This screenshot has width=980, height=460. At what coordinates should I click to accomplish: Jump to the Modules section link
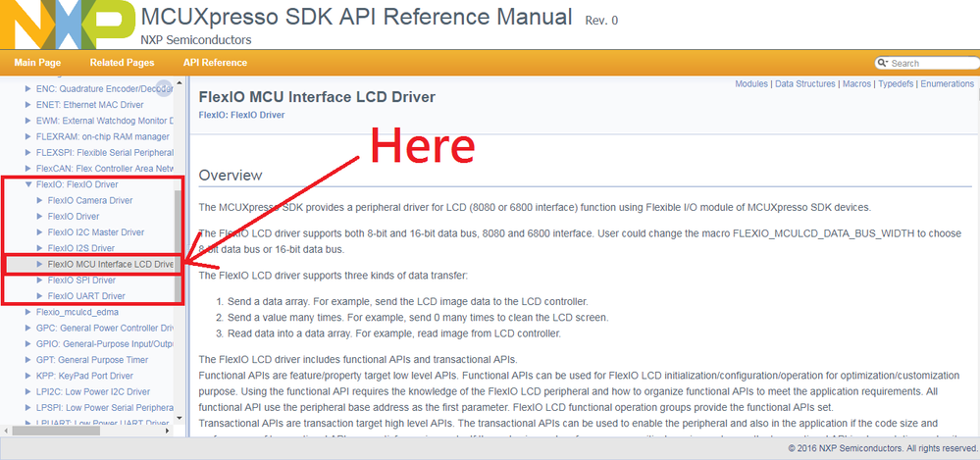751,83
